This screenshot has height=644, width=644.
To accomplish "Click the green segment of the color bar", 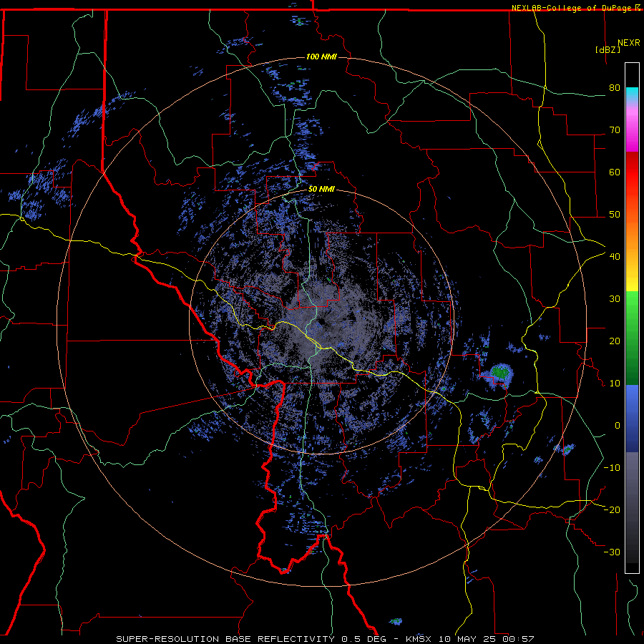I will (632, 338).
